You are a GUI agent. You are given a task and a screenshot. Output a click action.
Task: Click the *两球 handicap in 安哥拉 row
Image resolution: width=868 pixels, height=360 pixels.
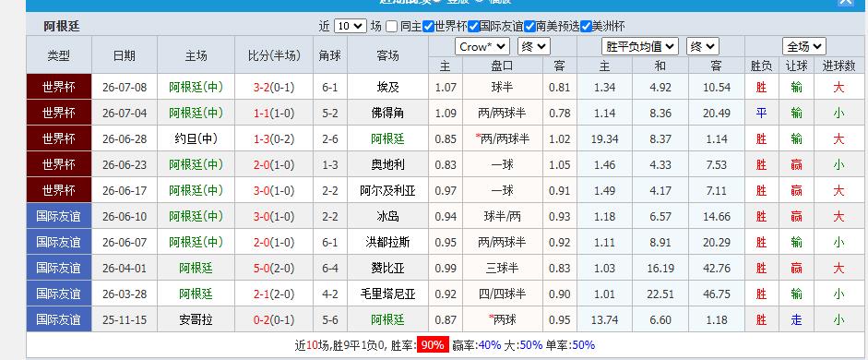(502, 319)
